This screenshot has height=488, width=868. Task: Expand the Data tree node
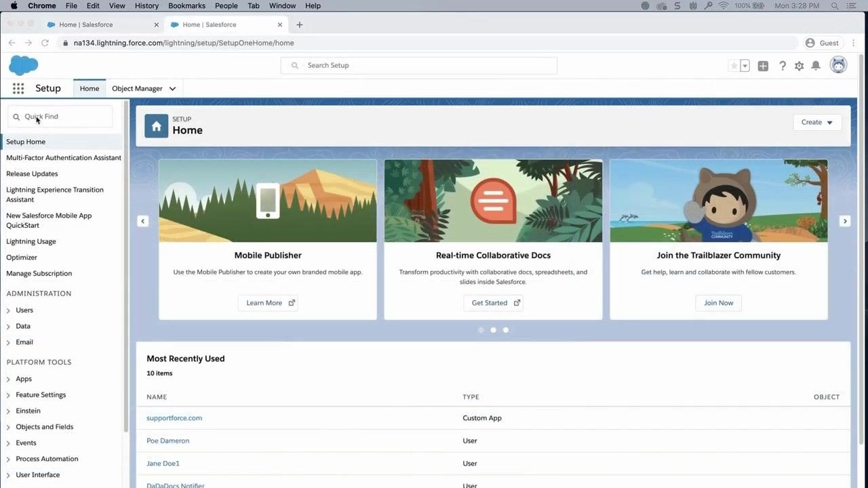(8, 327)
